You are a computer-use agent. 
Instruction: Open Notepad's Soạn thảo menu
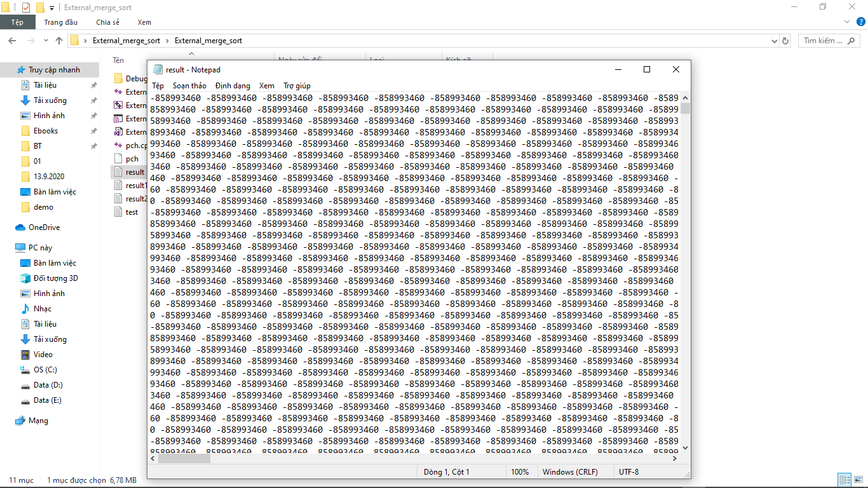pos(189,86)
